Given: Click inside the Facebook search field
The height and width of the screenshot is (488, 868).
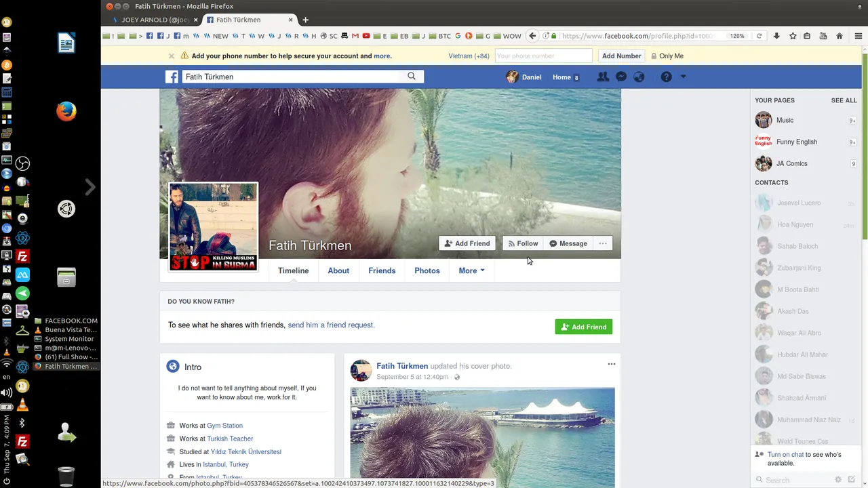Looking at the screenshot, I should 293,77.
